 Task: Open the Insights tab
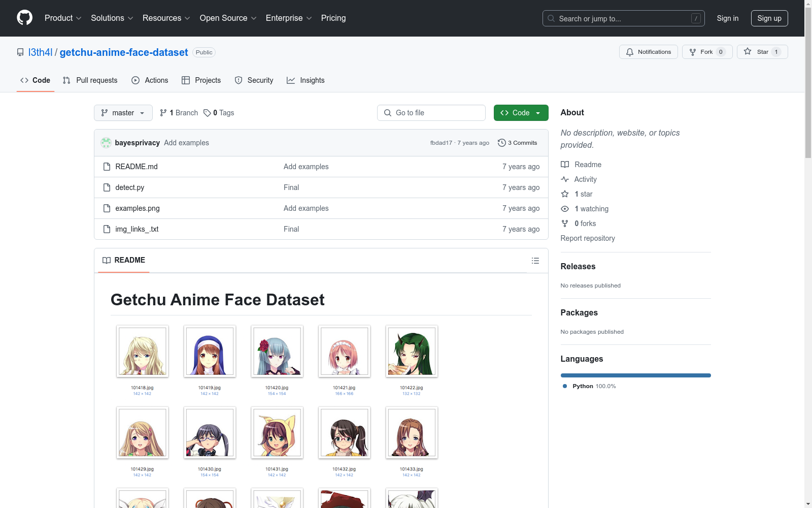tap(306, 80)
